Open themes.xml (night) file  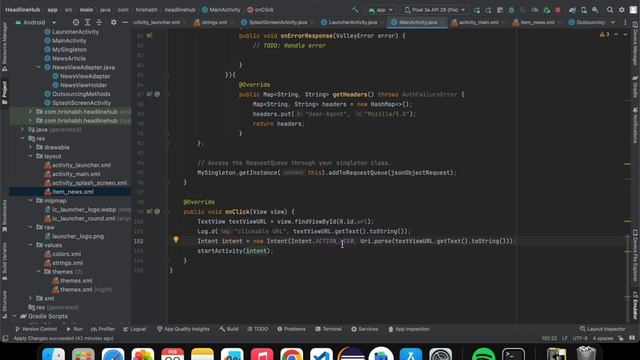point(82,289)
